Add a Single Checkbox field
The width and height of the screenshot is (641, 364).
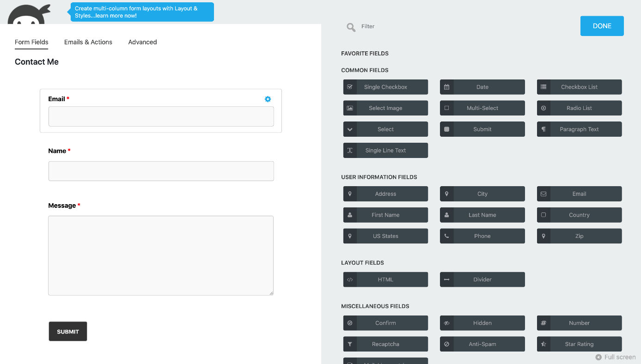pyautogui.click(x=385, y=87)
